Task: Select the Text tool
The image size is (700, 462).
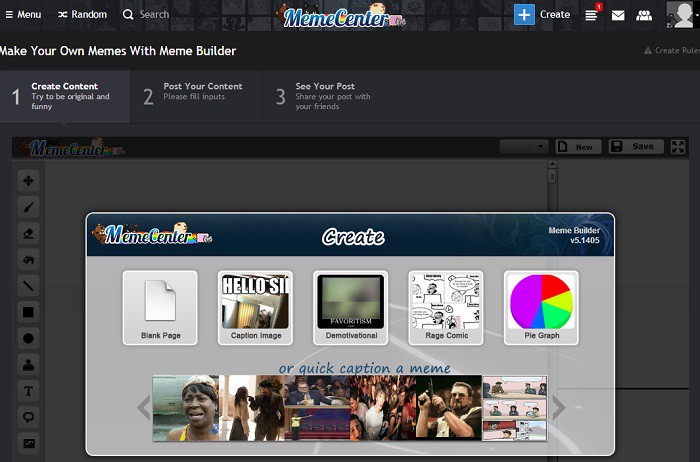Action: coord(28,391)
